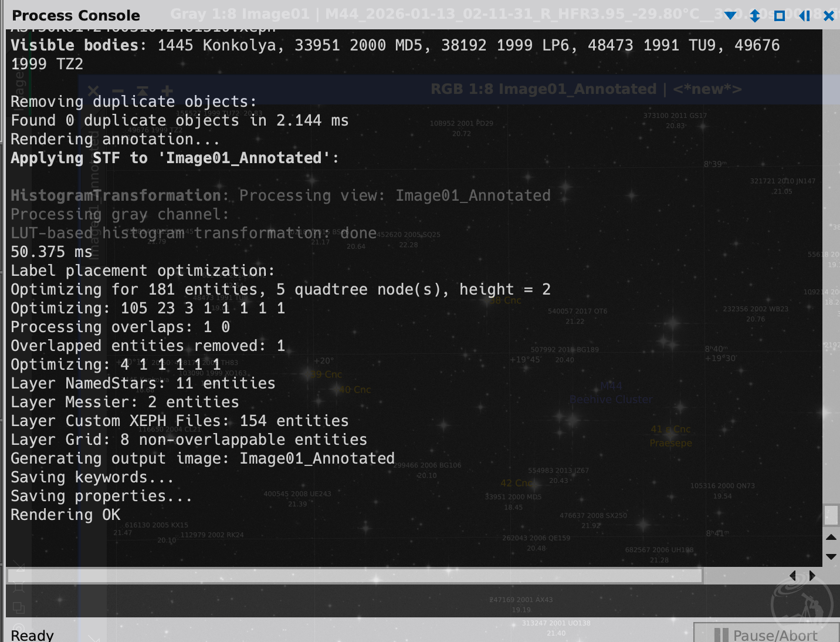Select the Image01_Annotated window title bar
This screenshot has width=840, height=642.
585,89
